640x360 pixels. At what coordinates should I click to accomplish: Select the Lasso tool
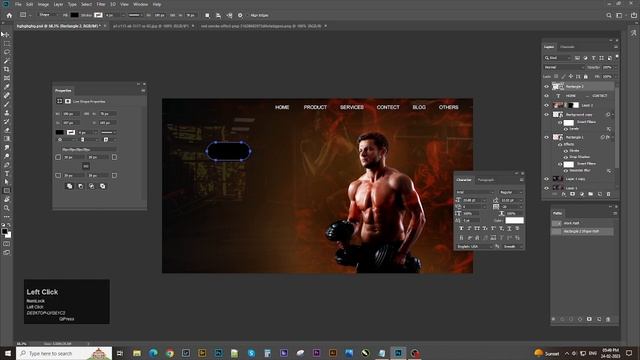pyautogui.click(x=7, y=52)
